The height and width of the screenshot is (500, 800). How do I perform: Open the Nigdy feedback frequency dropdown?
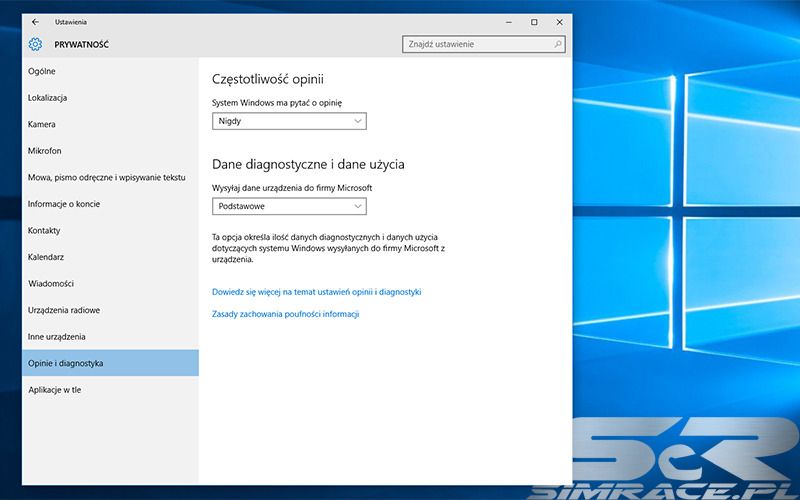coord(290,121)
